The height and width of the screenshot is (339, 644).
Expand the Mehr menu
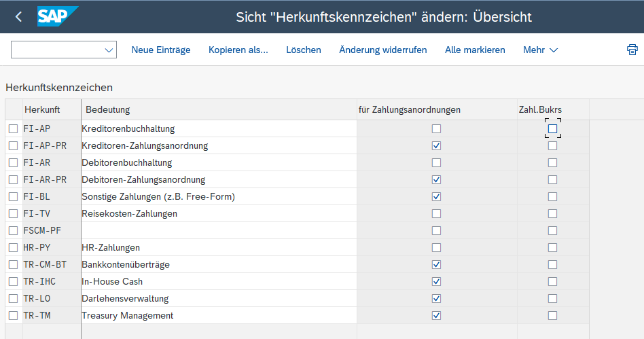point(540,50)
